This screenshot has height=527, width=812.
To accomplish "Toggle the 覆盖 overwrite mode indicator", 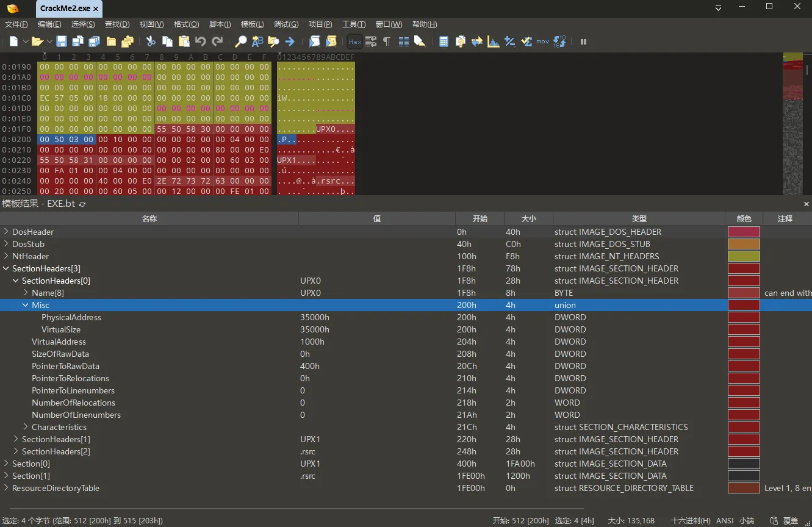I will 791,521.
